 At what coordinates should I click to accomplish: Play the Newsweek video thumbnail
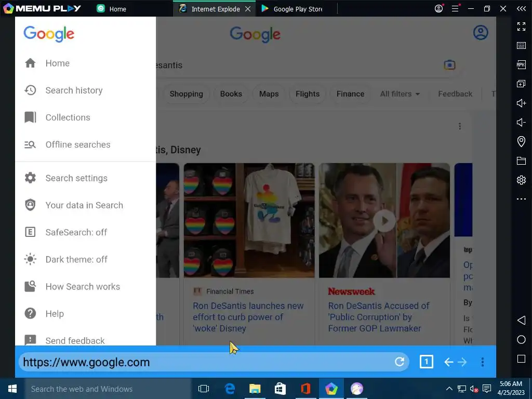(384, 221)
